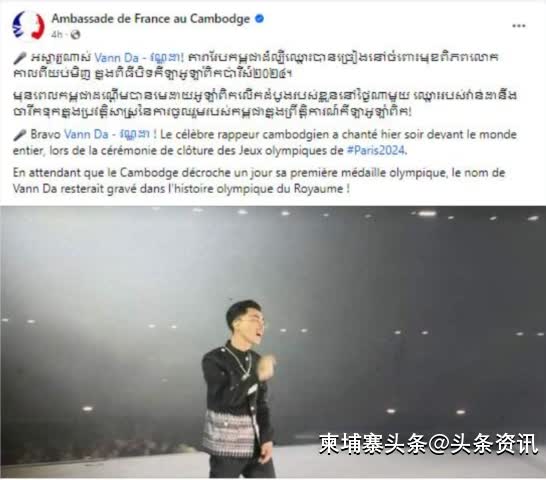Click the Khmer-script name tag in first paragraph

pos(164,57)
